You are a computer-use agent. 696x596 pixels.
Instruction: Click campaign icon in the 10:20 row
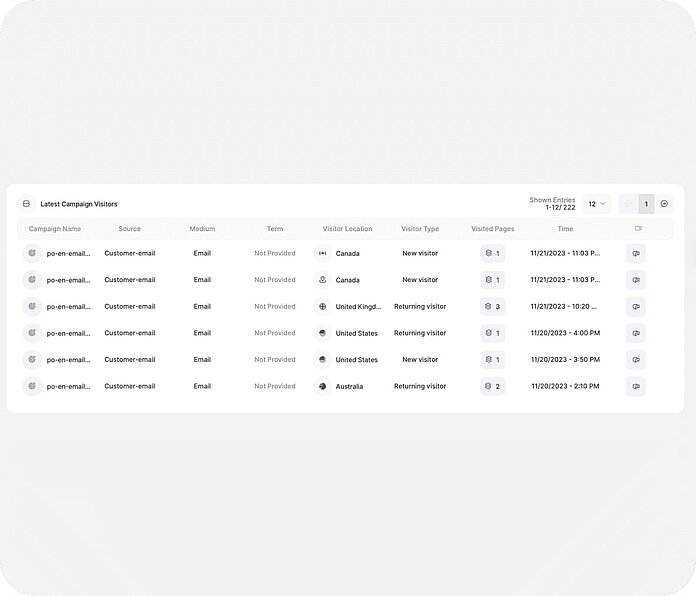pos(32,306)
